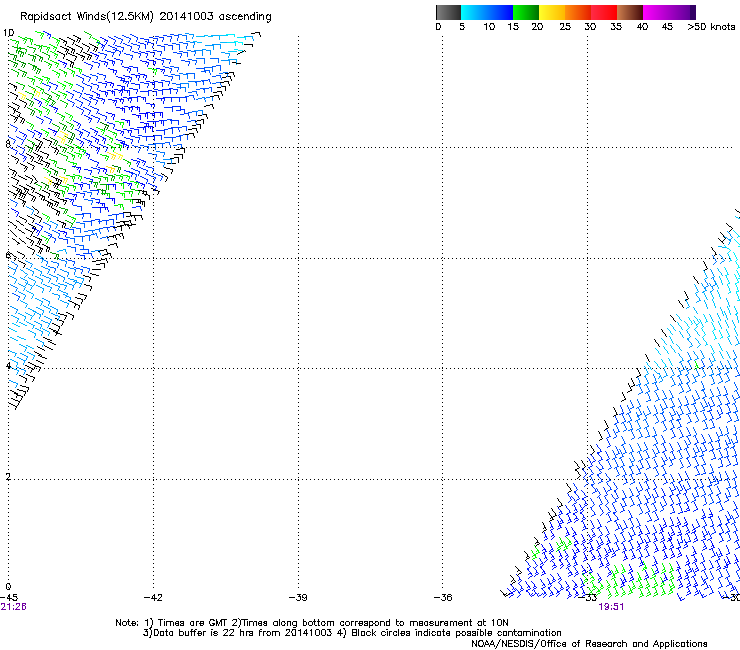Click the '2' latitude axis label
Image resolution: width=740 pixels, height=650 pixels.
8,477
